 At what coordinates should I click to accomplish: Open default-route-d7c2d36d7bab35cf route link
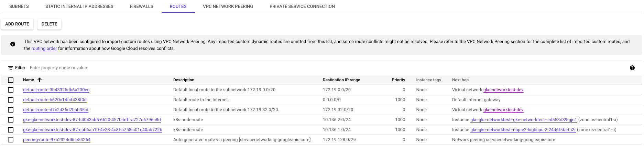[x=56, y=110]
